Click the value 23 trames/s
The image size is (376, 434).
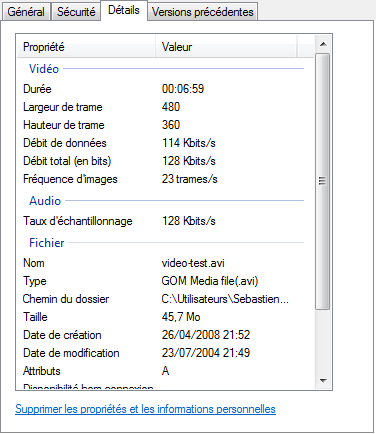pyautogui.click(x=190, y=179)
